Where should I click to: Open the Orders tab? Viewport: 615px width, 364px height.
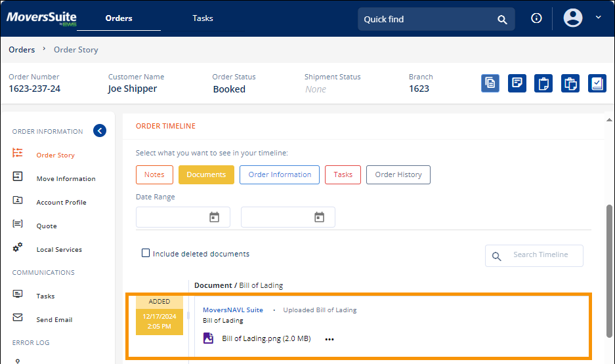point(118,18)
